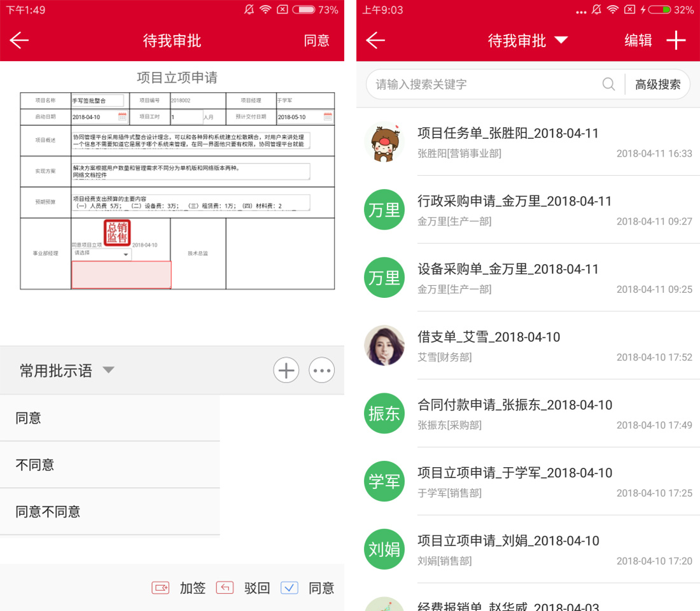Image resolution: width=700 pixels, height=611 pixels.
Task: Tap back arrow above the 项目立项申请 form
Action: coord(20,41)
